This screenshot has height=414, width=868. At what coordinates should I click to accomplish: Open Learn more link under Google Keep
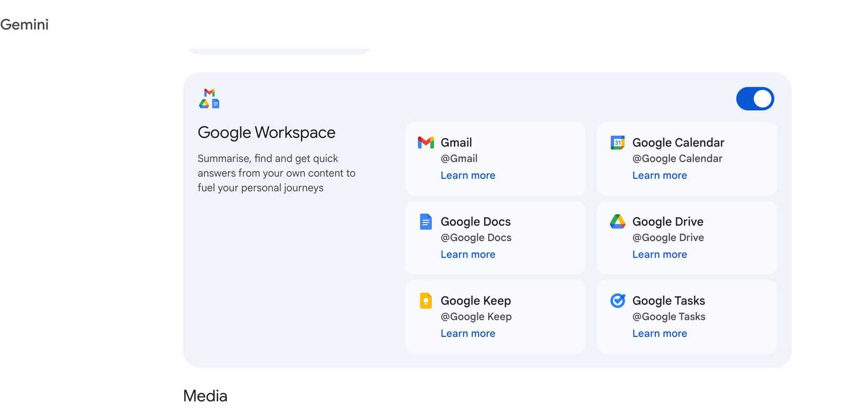click(x=468, y=334)
